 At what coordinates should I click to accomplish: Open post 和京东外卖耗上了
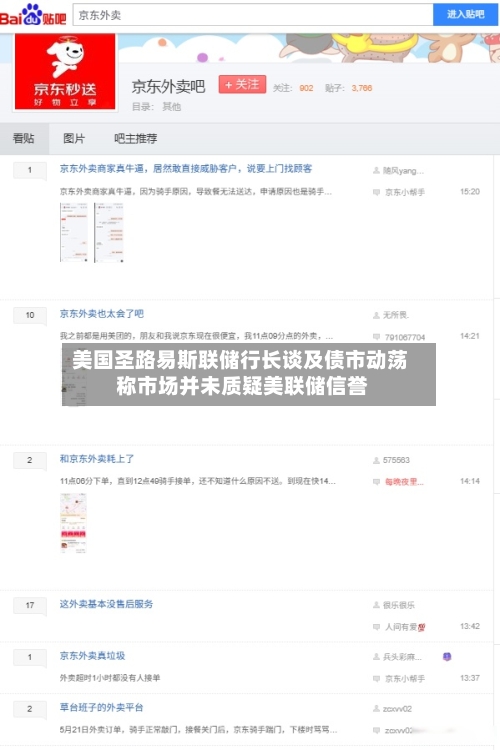point(97,459)
